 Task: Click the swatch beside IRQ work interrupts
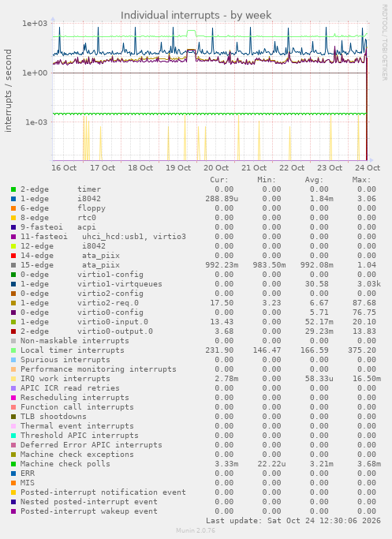tap(13, 379)
